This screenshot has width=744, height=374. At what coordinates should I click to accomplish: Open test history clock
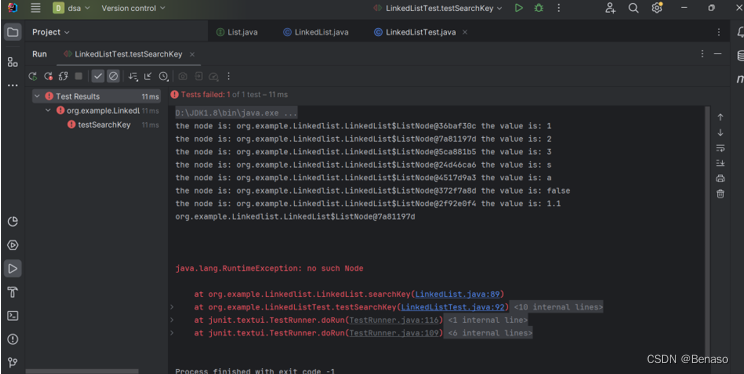click(x=164, y=76)
